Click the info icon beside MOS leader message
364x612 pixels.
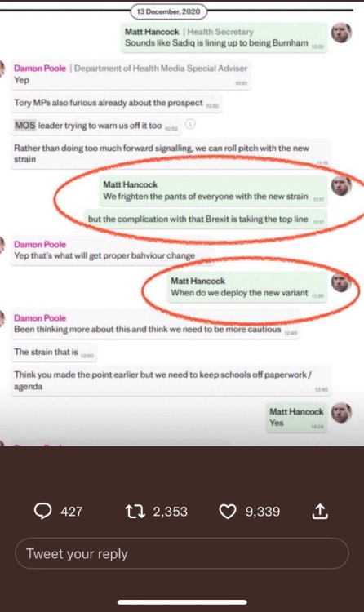tap(190, 124)
